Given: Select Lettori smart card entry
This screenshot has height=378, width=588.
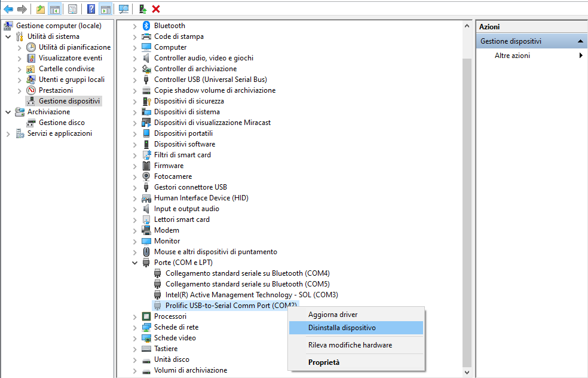Looking at the screenshot, I should tap(182, 220).
